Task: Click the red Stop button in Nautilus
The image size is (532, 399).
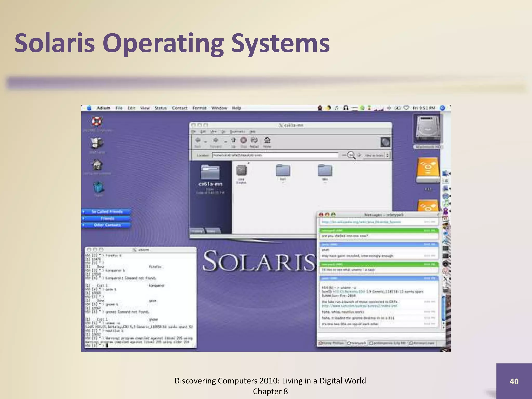Action: (x=243, y=140)
